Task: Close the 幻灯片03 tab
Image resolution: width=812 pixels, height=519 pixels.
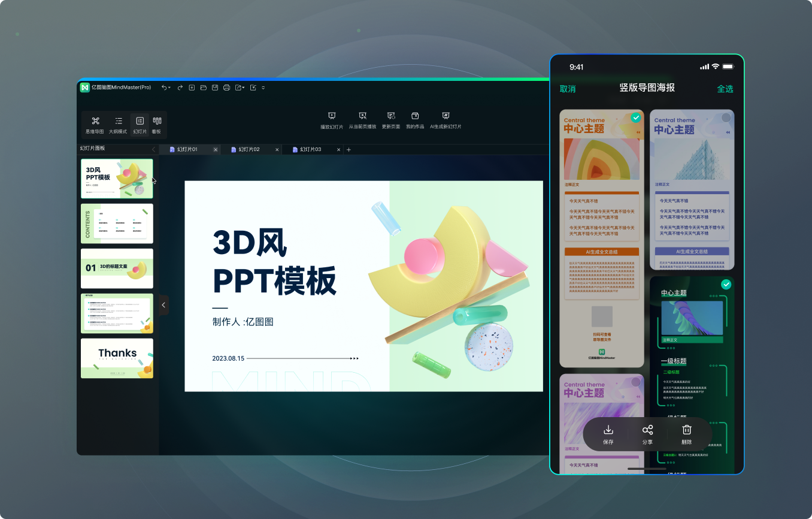Action: (338, 149)
